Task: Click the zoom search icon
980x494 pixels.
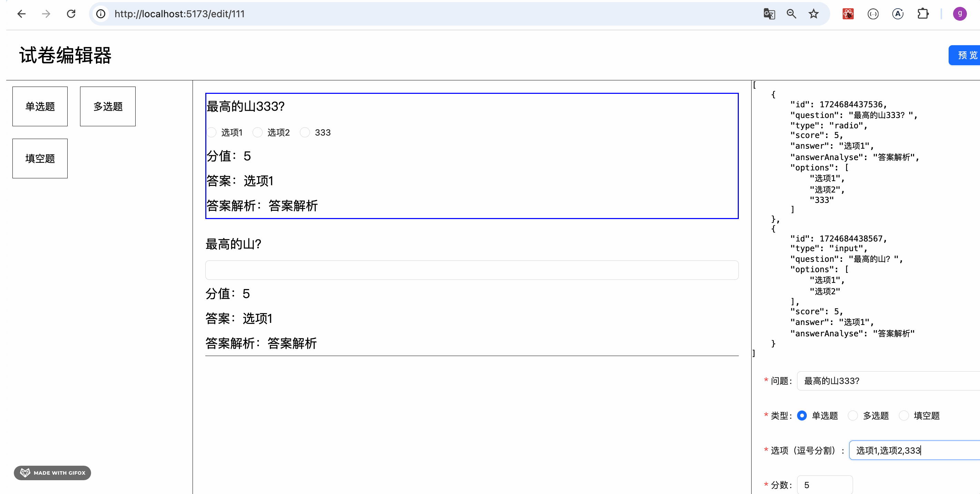Action: (791, 14)
